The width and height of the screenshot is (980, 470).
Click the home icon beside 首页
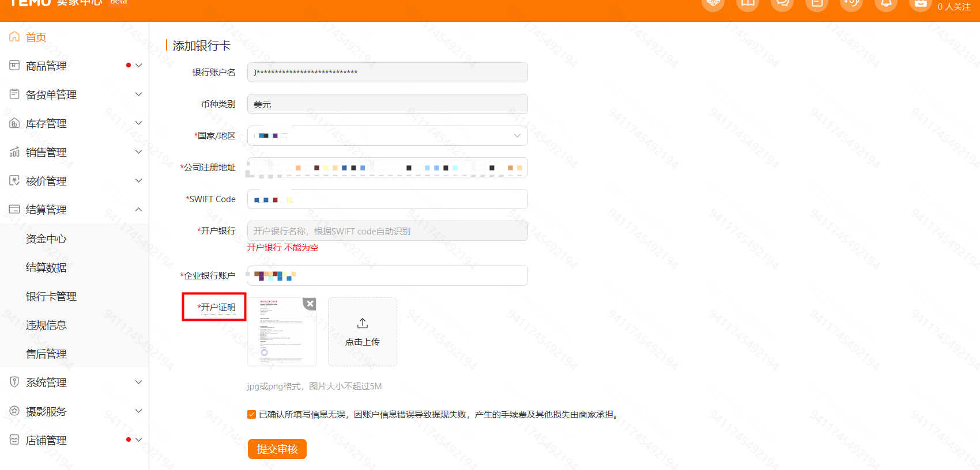[14, 37]
